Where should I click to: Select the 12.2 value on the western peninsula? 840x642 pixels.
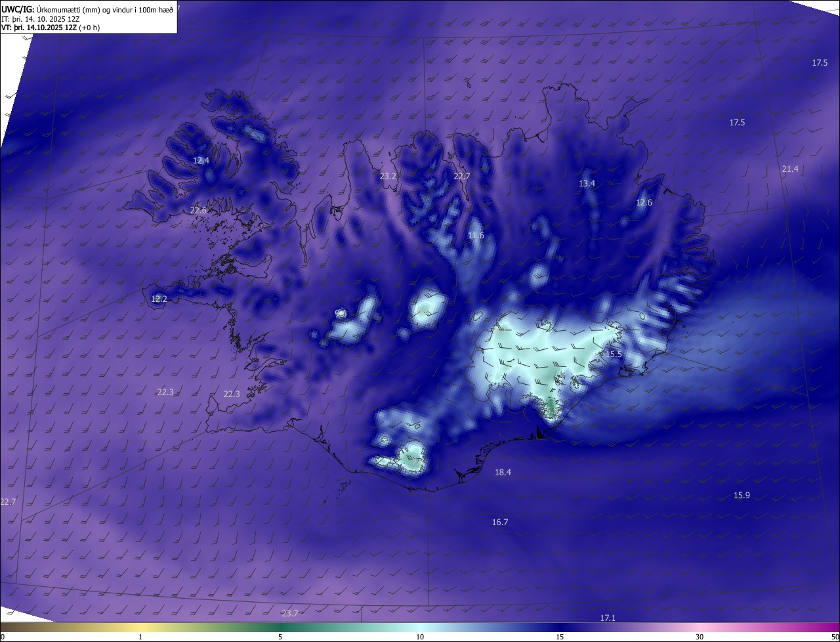click(159, 299)
